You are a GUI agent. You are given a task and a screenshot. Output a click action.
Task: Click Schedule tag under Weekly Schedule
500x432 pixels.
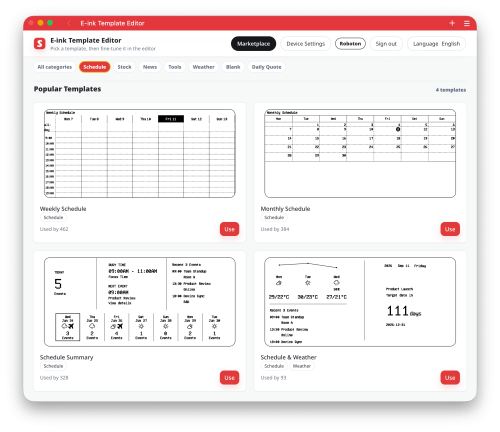53,218
